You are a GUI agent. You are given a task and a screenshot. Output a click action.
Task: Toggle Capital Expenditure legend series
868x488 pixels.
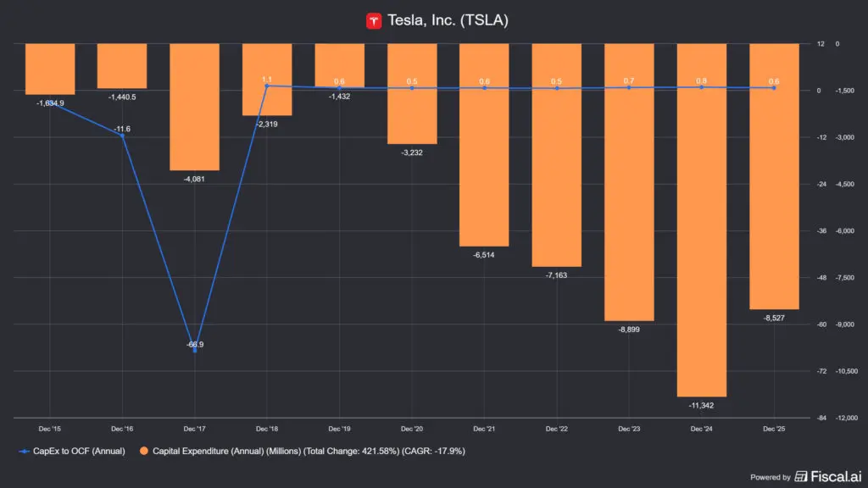click(x=303, y=451)
